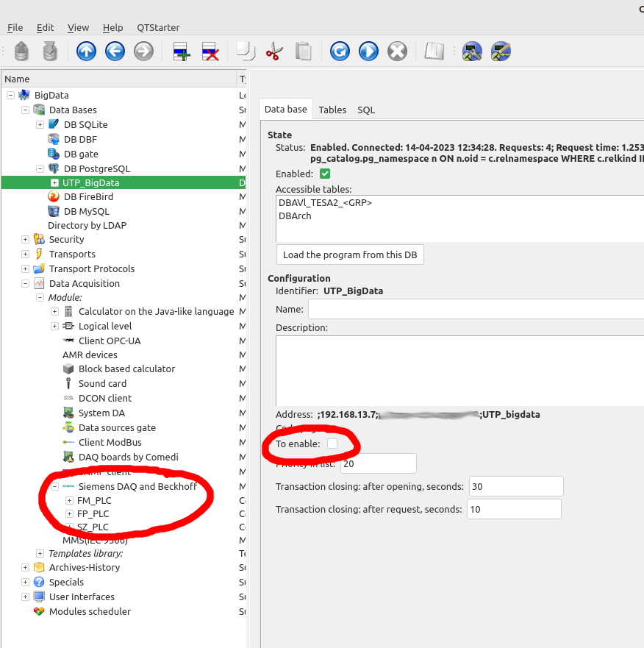Viewport: 644px width, 648px height.
Task: Open the QTStarter menu
Action: point(158,27)
